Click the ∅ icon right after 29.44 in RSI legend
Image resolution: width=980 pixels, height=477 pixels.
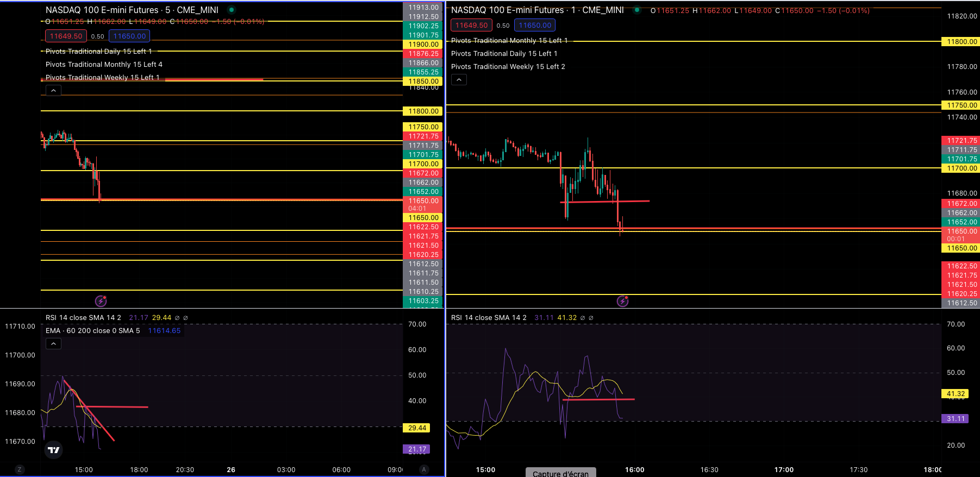pyautogui.click(x=177, y=318)
